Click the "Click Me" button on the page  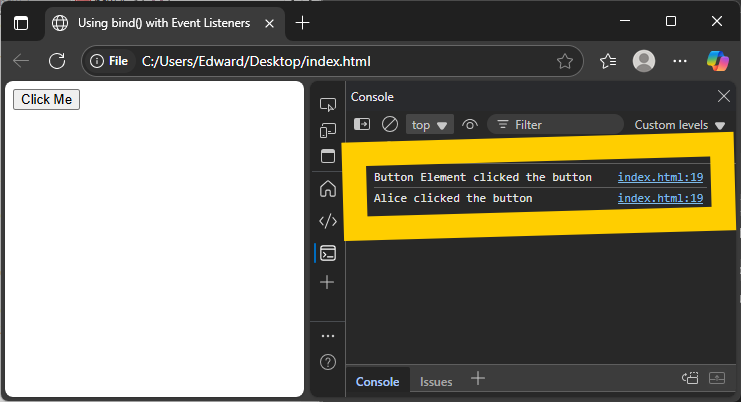click(46, 99)
